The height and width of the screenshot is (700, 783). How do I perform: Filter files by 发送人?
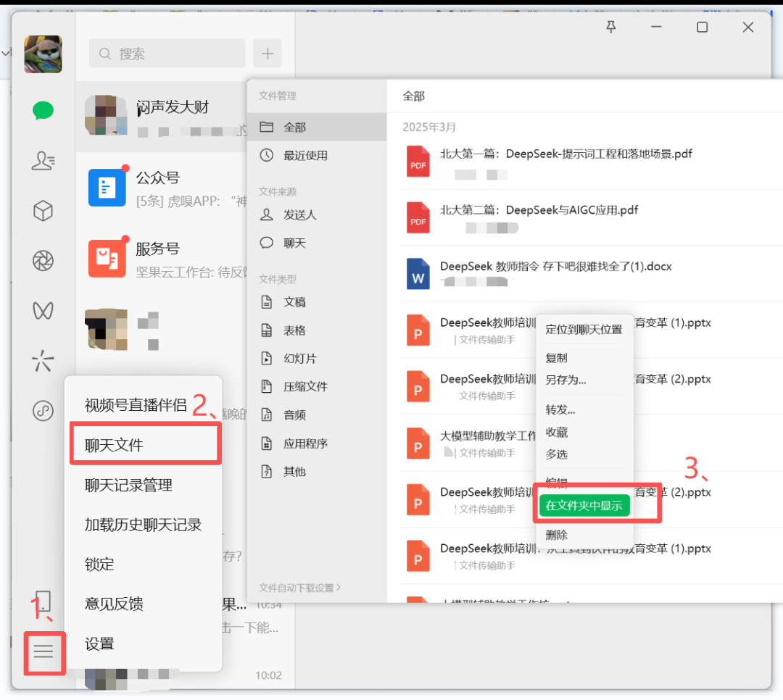[317, 214]
